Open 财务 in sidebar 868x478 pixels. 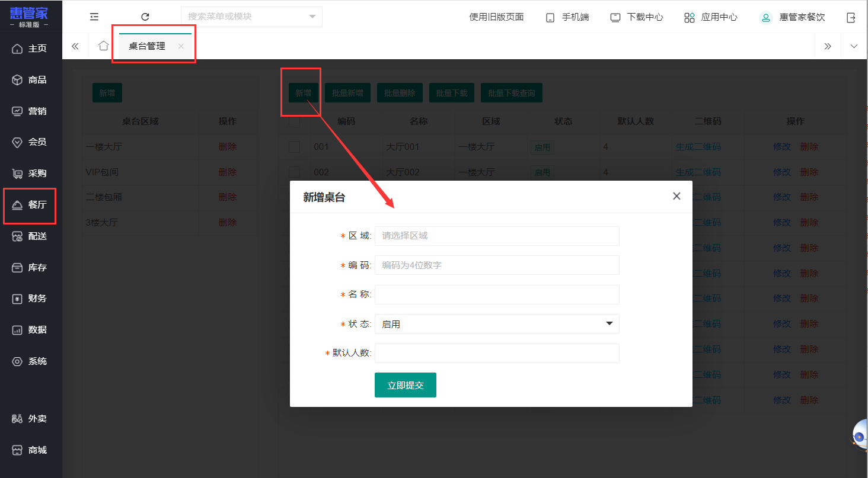(x=31, y=299)
